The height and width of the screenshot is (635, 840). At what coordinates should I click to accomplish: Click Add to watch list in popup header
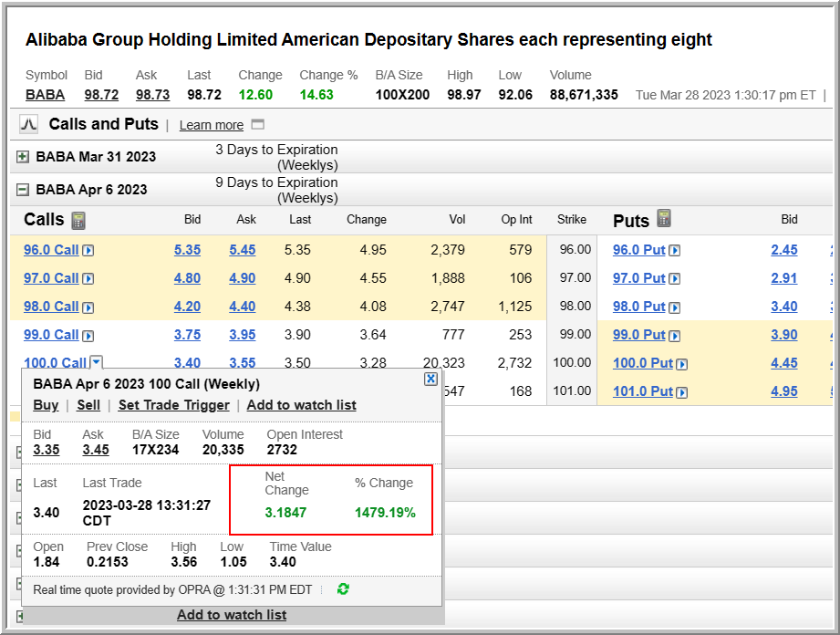pyautogui.click(x=301, y=405)
